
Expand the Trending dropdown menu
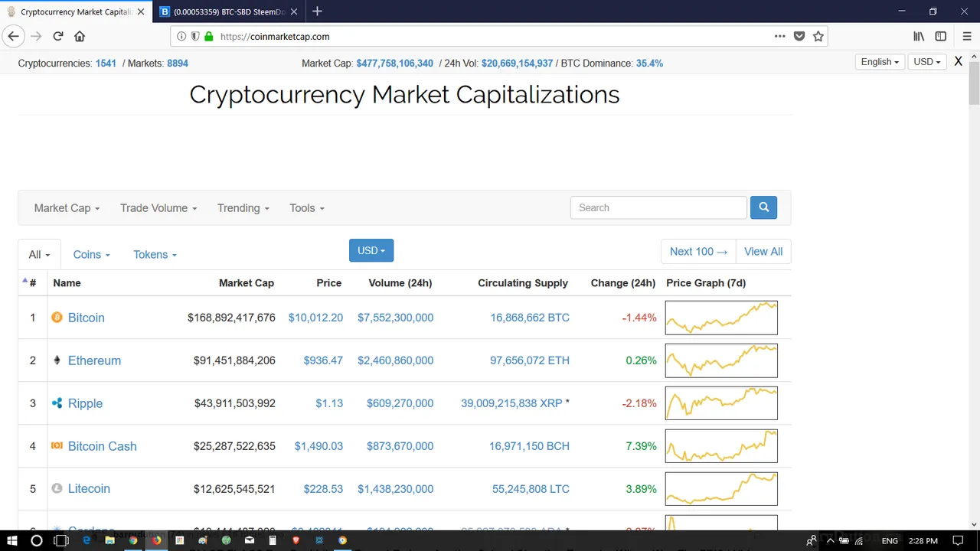(243, 208)
